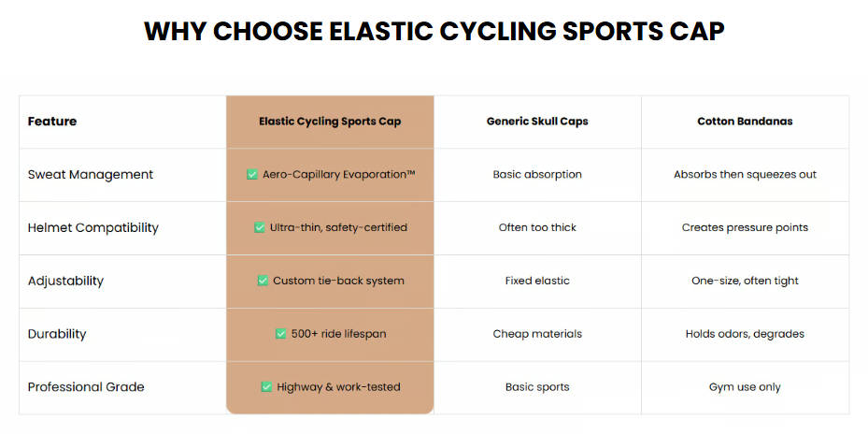868x434 pixels.
Task: Click the 'Gym use only' cell
Action: (x=745, y=387)
